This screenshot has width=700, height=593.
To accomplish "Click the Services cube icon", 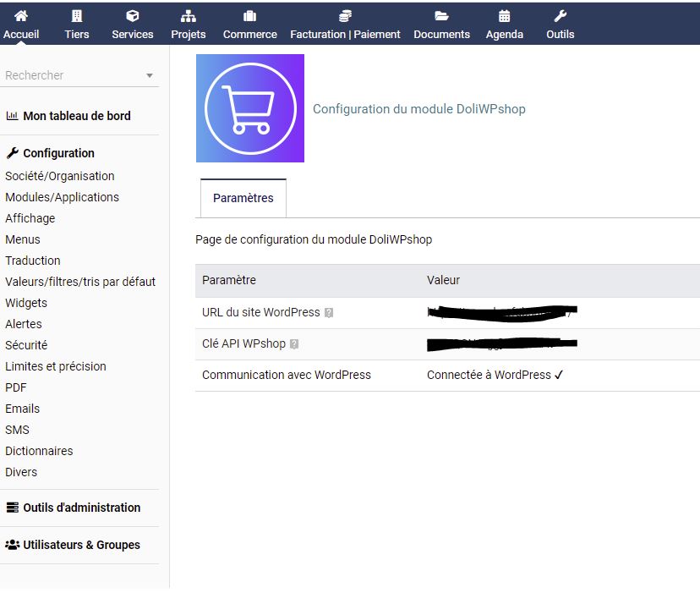I will click(133, 16).
